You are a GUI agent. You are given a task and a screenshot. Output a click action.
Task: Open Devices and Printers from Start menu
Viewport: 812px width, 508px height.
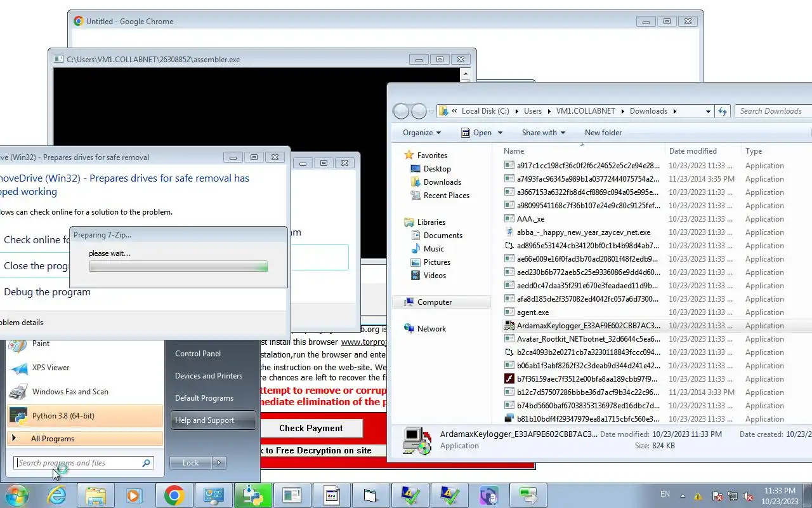[209, 376]
